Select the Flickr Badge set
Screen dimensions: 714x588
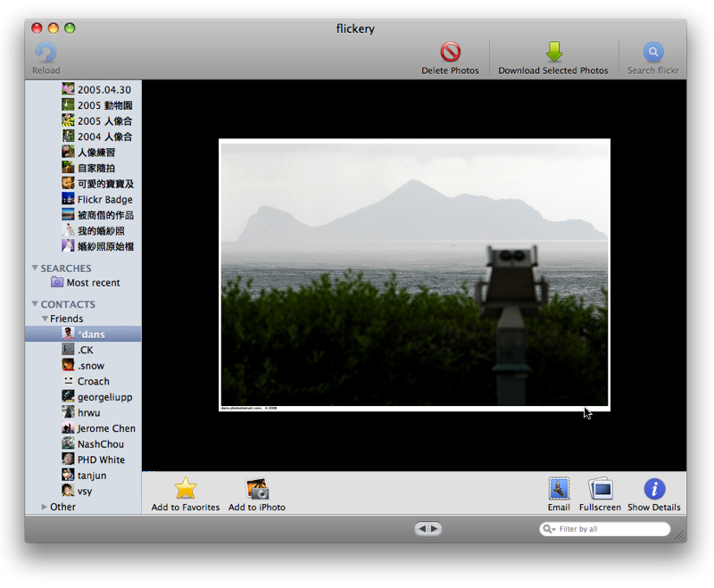[x=83, y=199]
